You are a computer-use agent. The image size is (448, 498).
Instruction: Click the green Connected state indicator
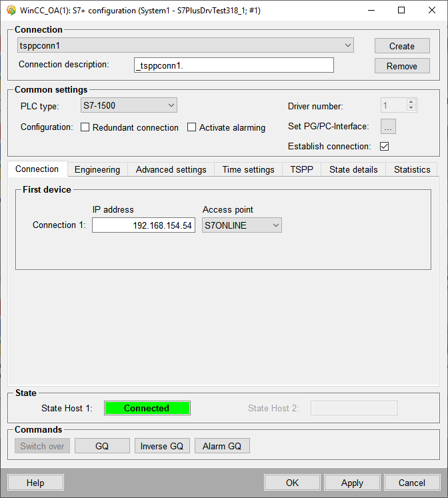tap(147, 408)
